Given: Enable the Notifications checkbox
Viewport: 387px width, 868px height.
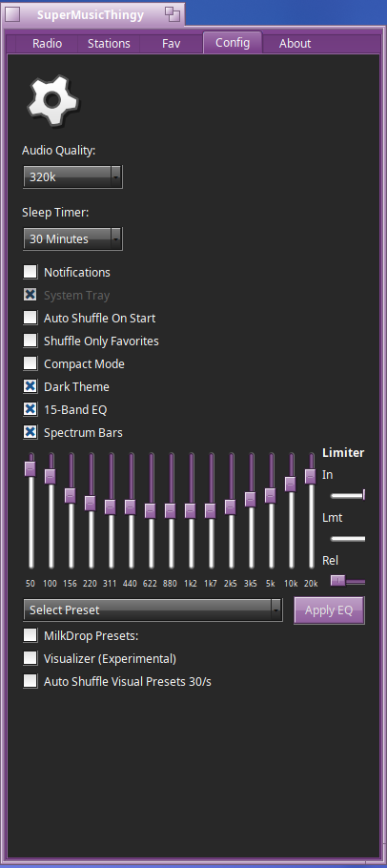Looking at the screenshot, I should (31, 272).
